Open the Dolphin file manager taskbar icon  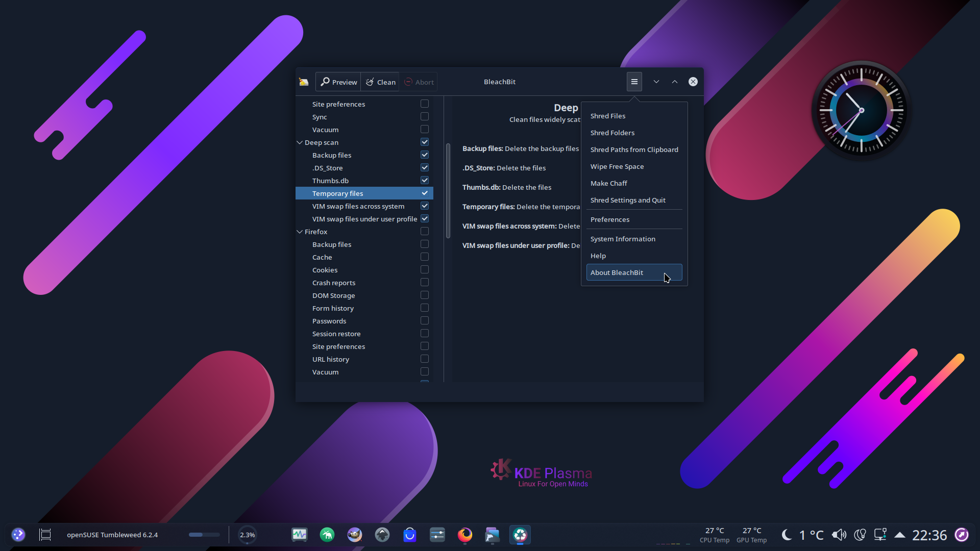coord(493,535)
